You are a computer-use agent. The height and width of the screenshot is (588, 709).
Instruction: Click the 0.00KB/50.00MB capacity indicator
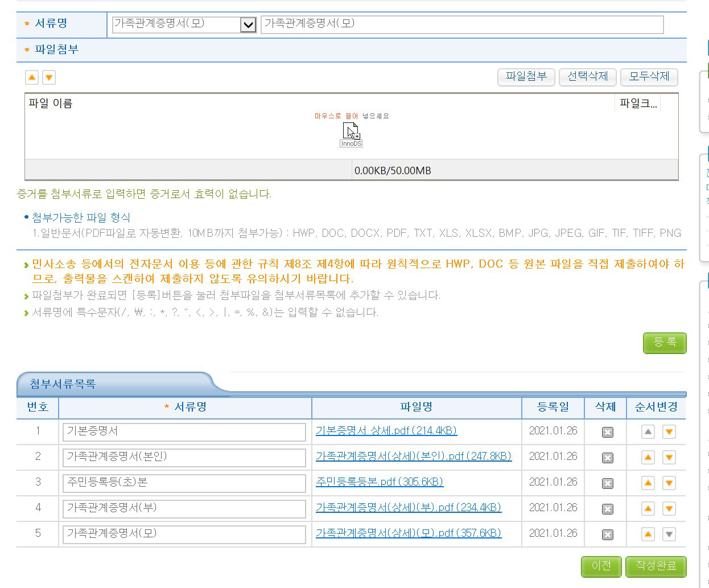click(393, 171)
